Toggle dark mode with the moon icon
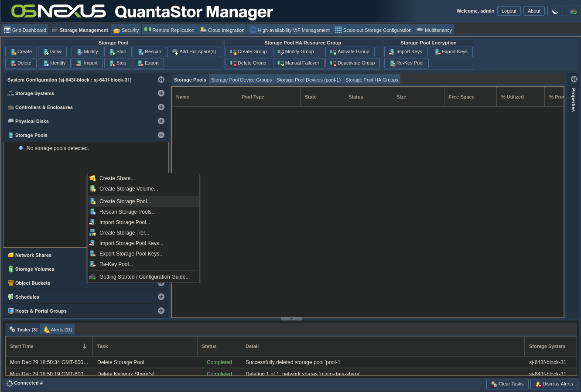Screen dimensions: 581x392 (x=555, y=11)
